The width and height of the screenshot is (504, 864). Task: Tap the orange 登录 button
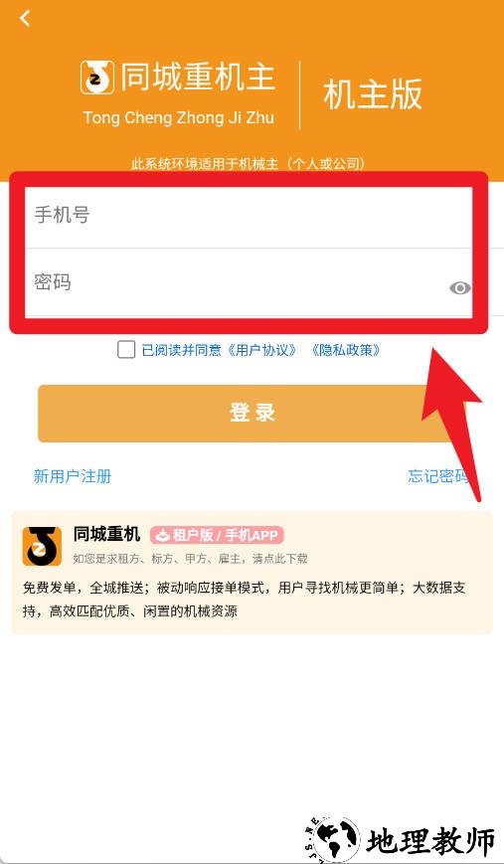pyautogui.click(x=252, y=414)
